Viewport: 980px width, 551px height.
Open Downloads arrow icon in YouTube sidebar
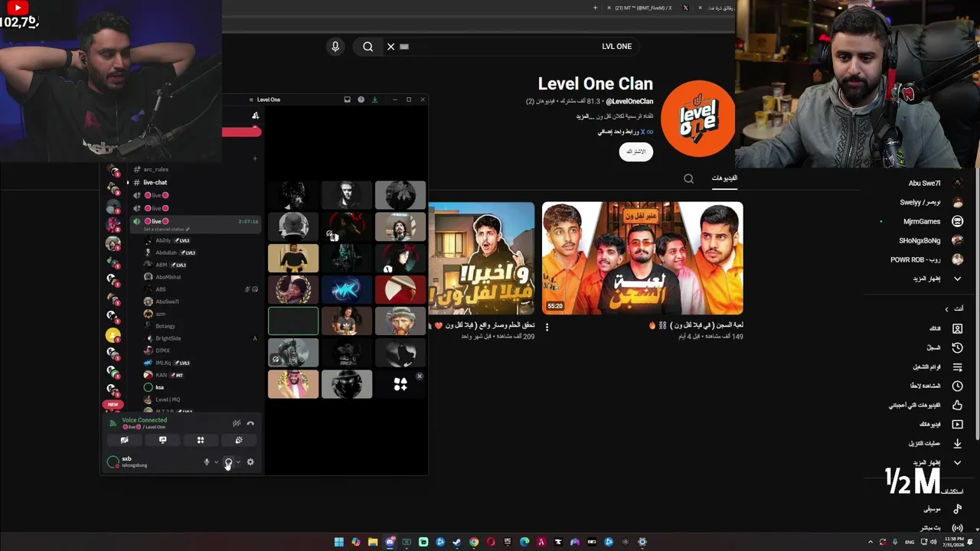(x=957, y=443)
